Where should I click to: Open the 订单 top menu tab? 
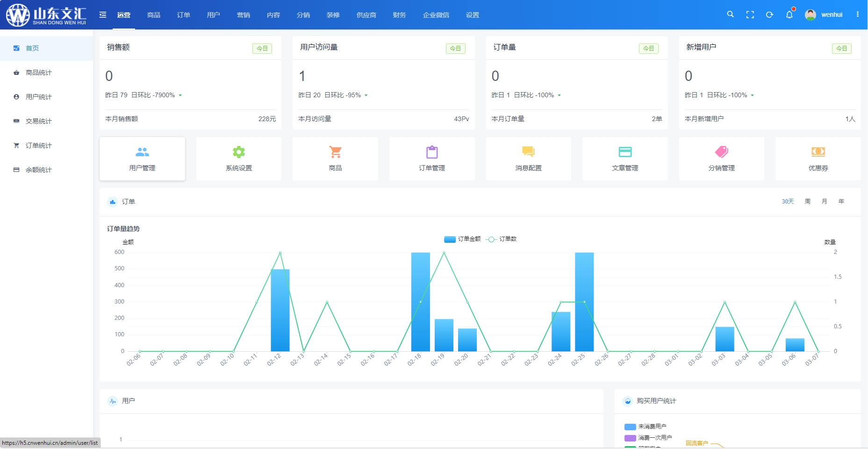(x=184, y=15)
